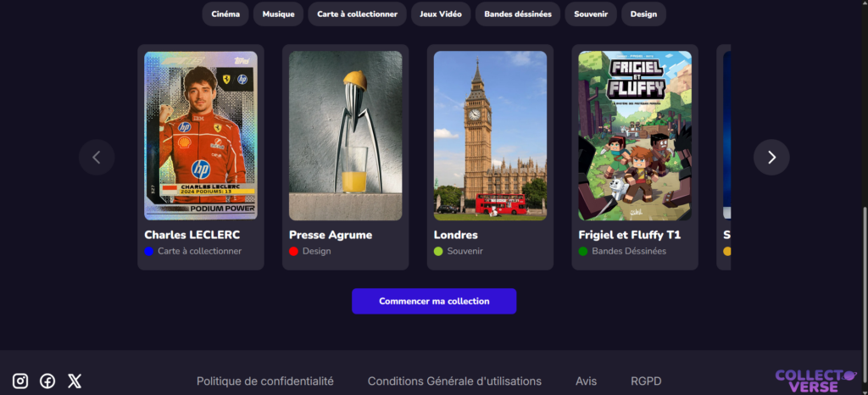The width and height of the screenshot is (868, 395).
Task: Click the green dot beside Bandes Dessinées
Action: pyautogui.click(x=583, y=251)
